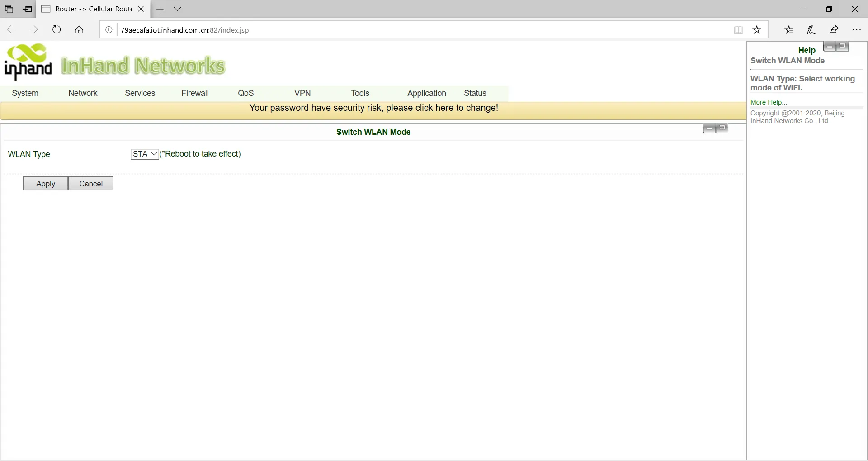The image size is (868, 461).
Task: Minimize the Switch WLAN Mode panel
Action: (x=709, y=128)
